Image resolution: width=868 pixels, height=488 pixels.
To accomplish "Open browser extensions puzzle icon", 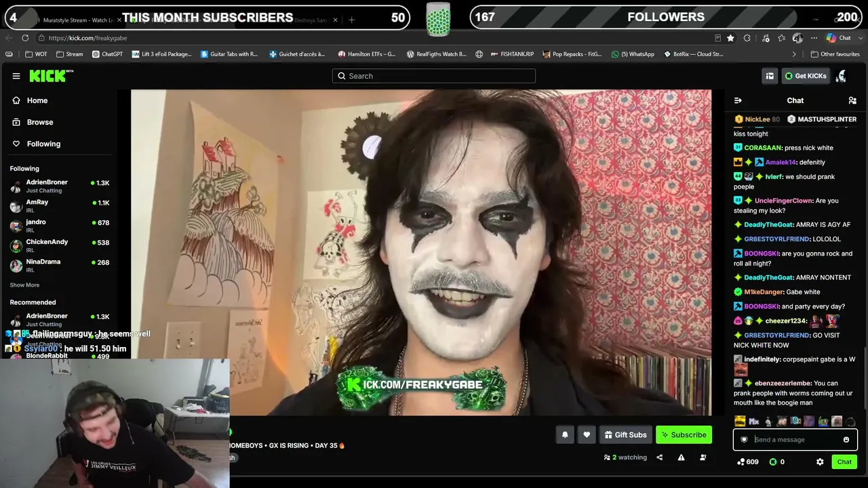I will [x=747, y=38].
